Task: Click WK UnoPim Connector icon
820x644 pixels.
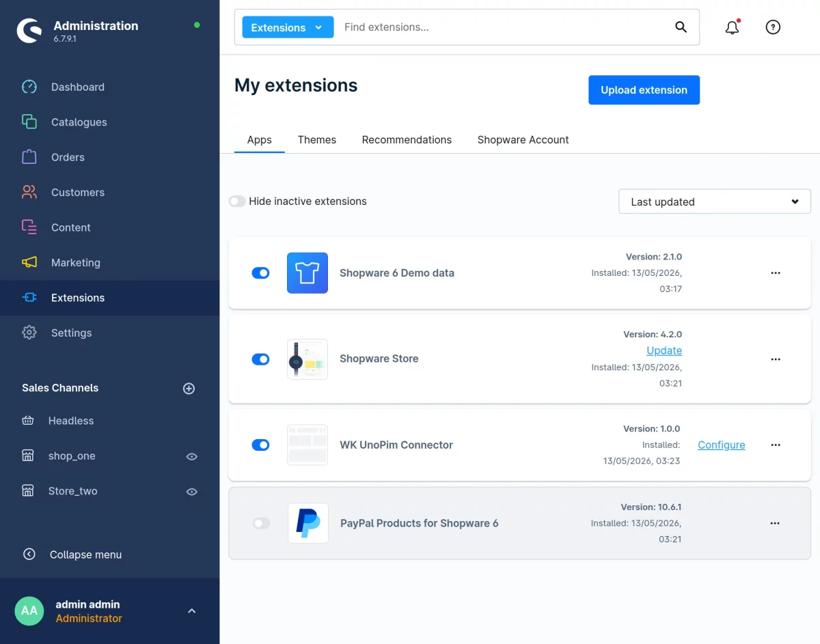Action: click(x=307, y=445)
